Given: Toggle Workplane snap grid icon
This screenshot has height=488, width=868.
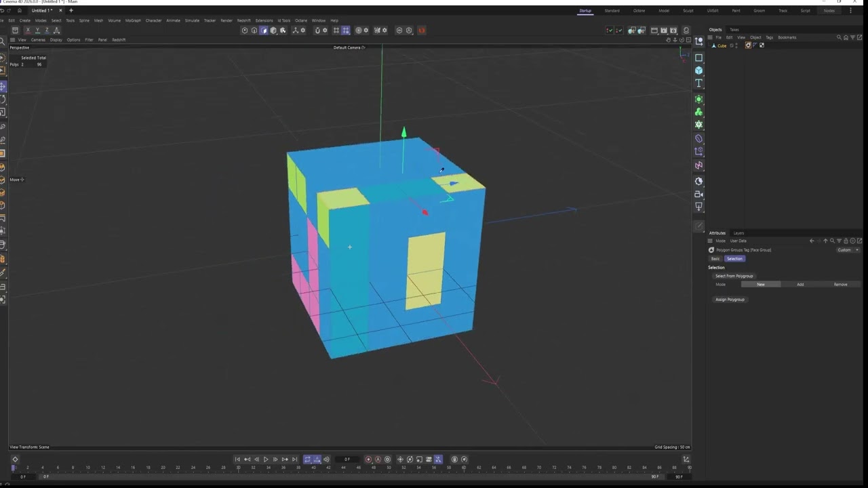Looking at the screenshot, I should point(336,30).
